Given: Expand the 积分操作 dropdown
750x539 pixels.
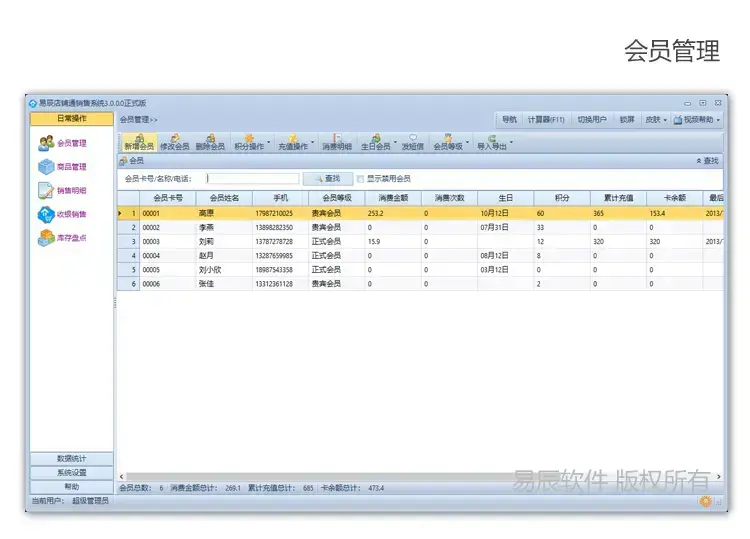Looking at the screenshot, I should 251,142.
